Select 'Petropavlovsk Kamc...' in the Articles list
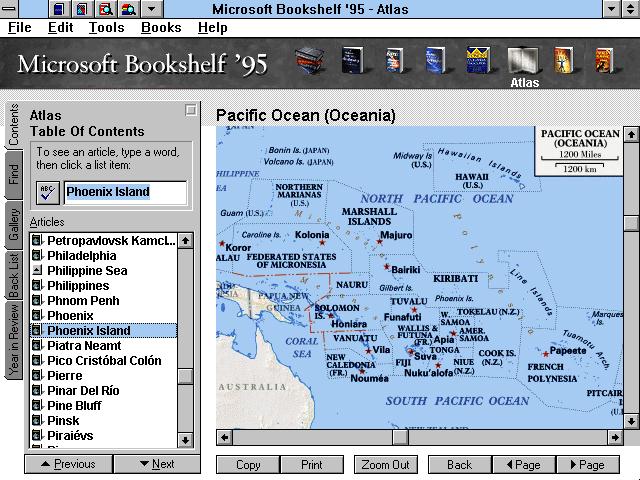 [x=104, y=240]
